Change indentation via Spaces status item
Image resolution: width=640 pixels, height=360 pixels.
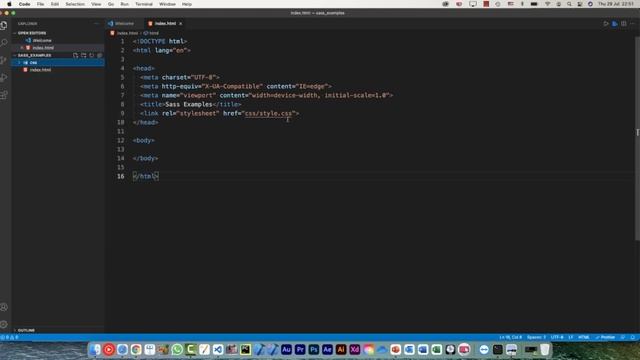tap(536, 337)
